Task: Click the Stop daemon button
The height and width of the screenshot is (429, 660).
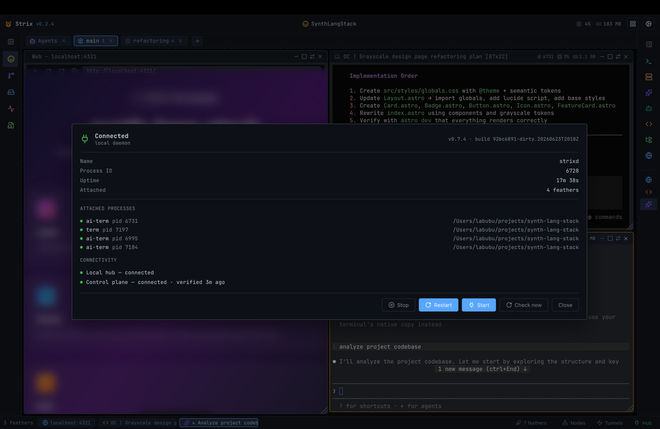Action: 398,305
